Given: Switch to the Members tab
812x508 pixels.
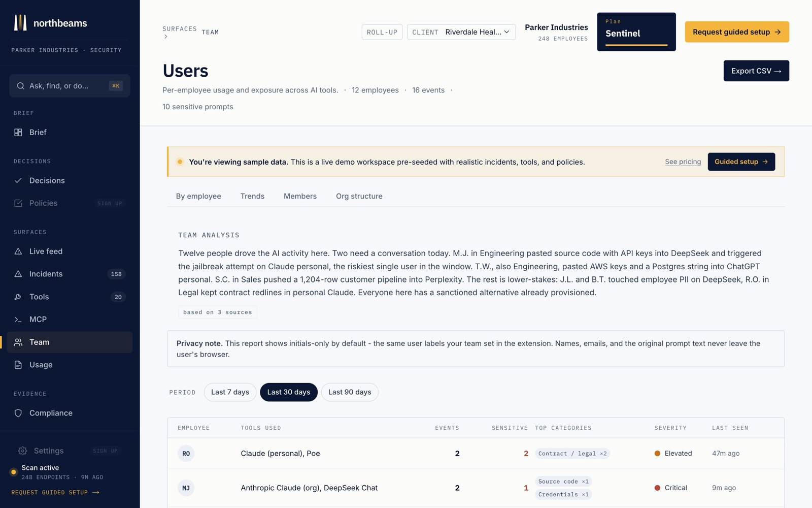Looking at the screenshot, I should coord(300,196).
